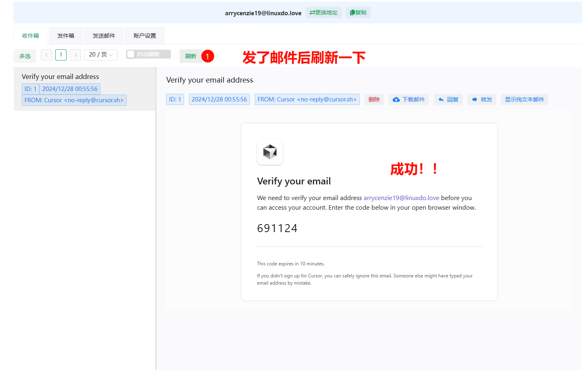Click the 删除 delete button
This screenshot has height=370, width=588.
click(374, 99)
